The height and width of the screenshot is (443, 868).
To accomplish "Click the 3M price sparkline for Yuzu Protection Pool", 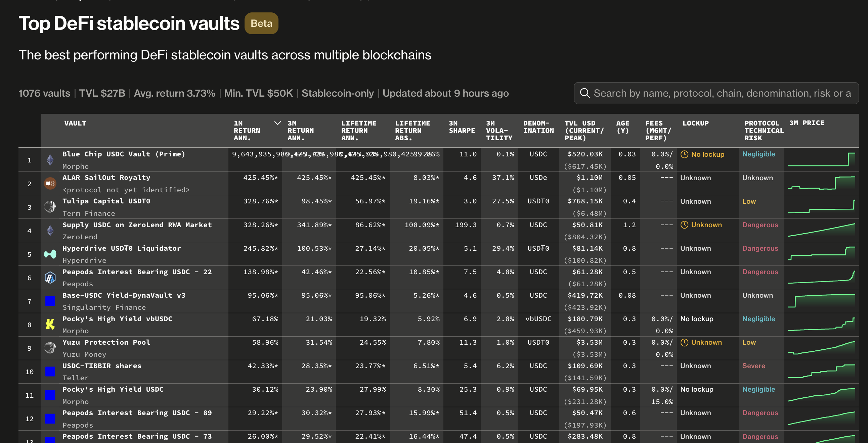I will 821,348.
